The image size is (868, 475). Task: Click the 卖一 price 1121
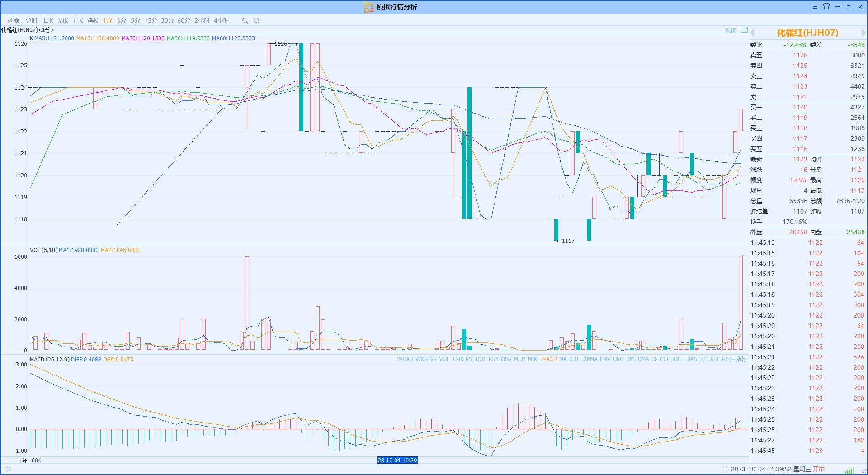click(x=800, y=97)
